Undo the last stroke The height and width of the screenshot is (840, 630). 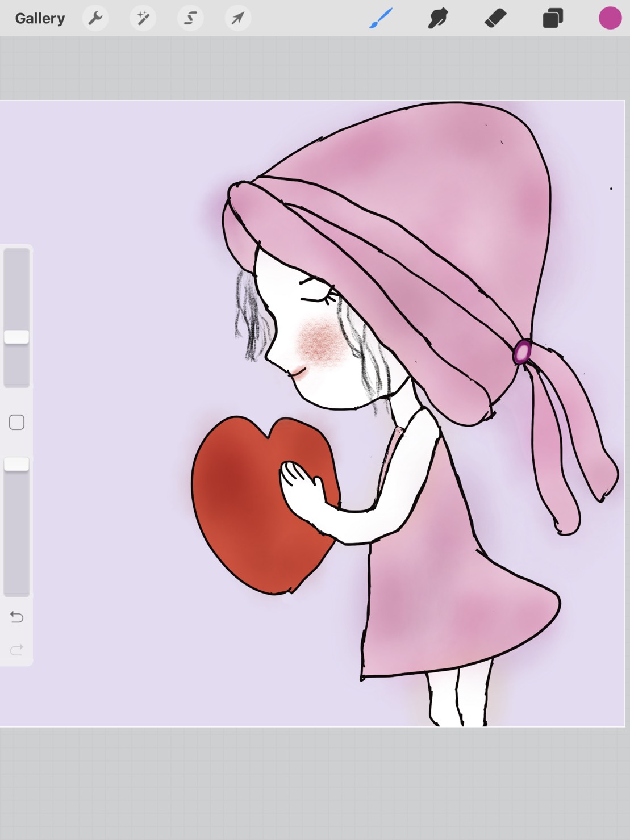(x=16, y=617)
